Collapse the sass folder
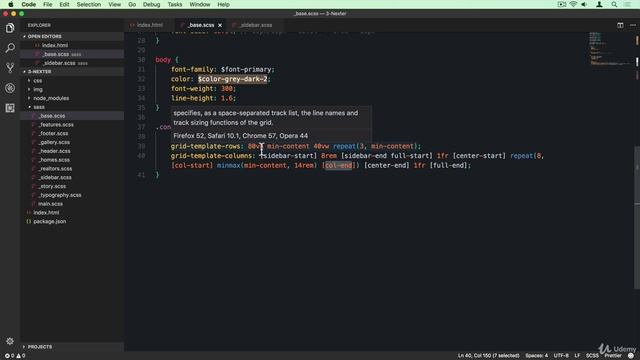Screen dimensions: 640x360 [39, 107]
